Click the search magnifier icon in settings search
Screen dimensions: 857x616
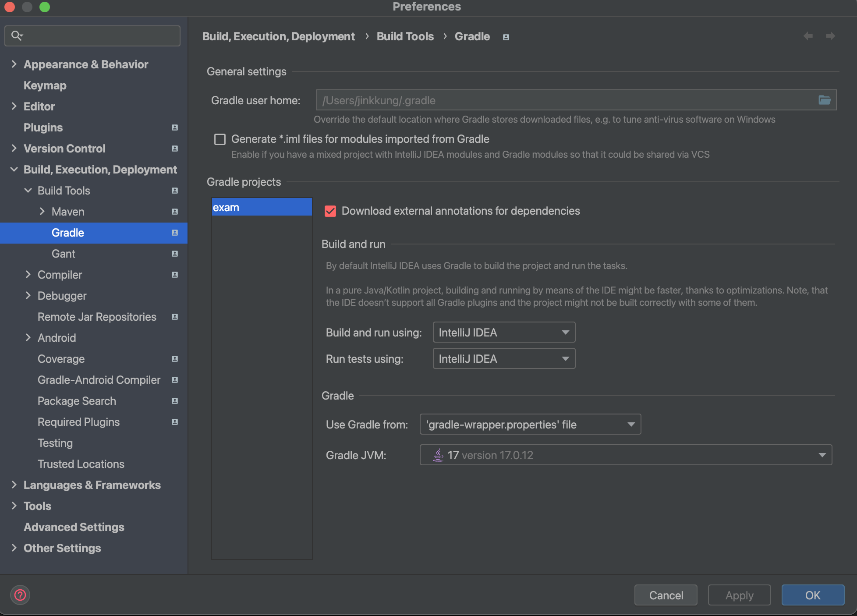17,35
